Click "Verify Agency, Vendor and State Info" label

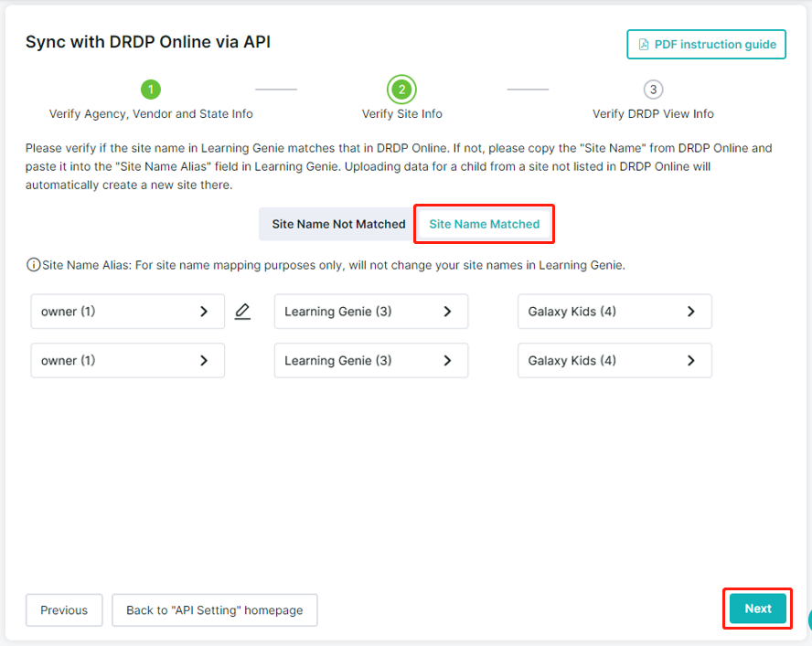pyautogui.click(x=151, y=114)
